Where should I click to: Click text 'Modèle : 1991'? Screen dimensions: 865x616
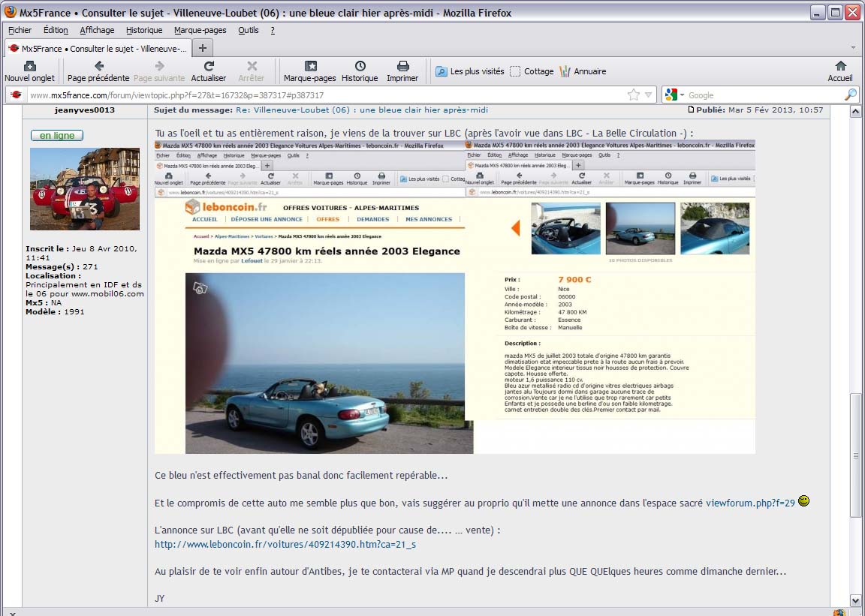click(x=55, y=311)
